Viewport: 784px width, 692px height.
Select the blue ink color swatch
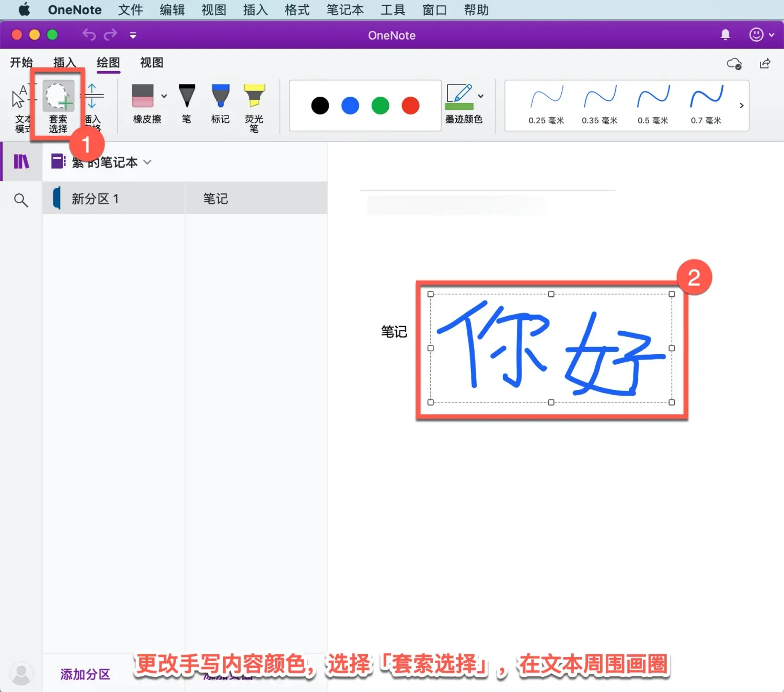[x=350, y=105]
